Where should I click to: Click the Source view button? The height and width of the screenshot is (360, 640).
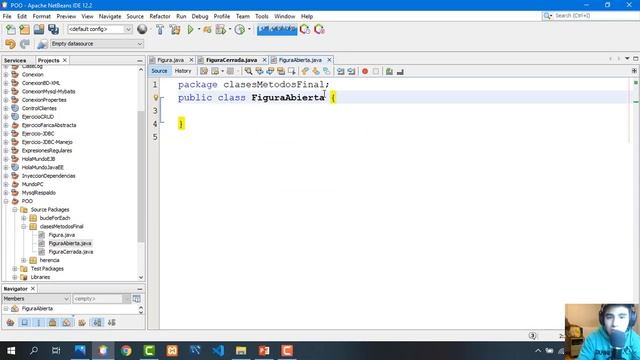(x=159, y=71)
